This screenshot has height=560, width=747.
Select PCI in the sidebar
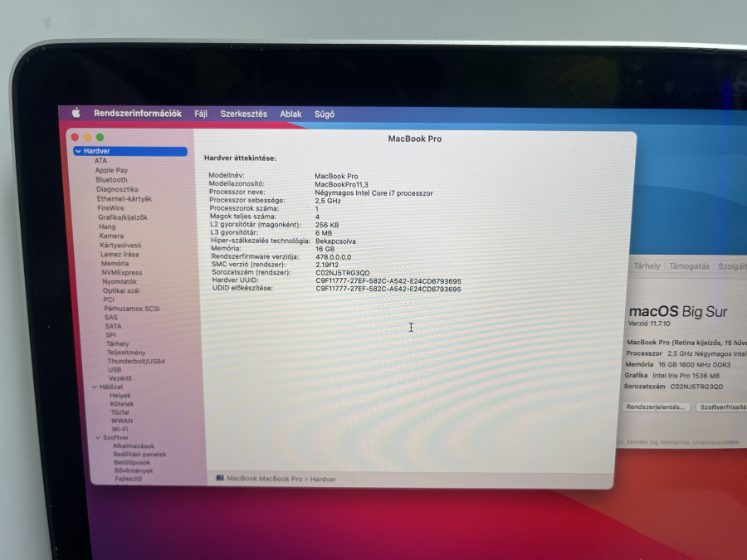(x=109, y=299)
